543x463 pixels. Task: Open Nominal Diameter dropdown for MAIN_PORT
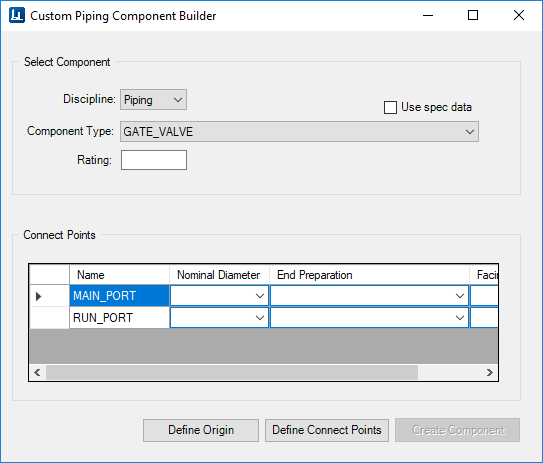(x=220, y=296)
